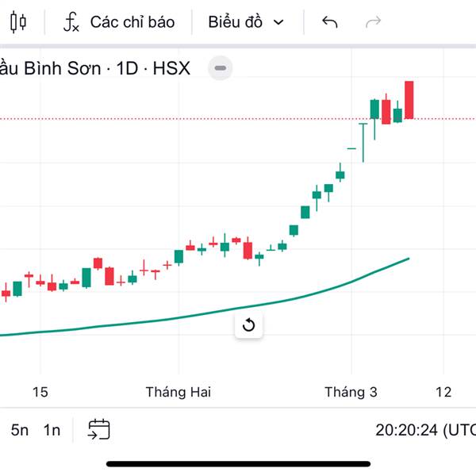Viewport: 476px width, 476px height.
Task: Reset the chart view with circular arrow
Action: pos(248,325)
